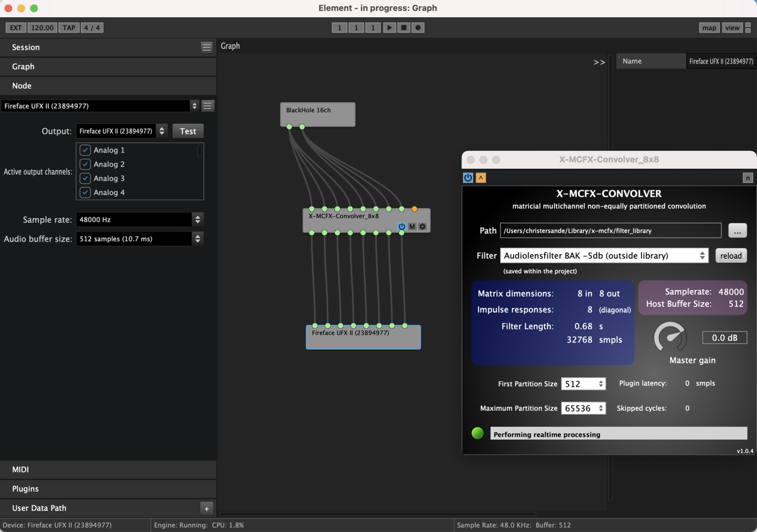757x532 pixels.
Task: Open X-MCFX-Convolver node settings gear
Action: pyautogui.click(x=422, y=227)
